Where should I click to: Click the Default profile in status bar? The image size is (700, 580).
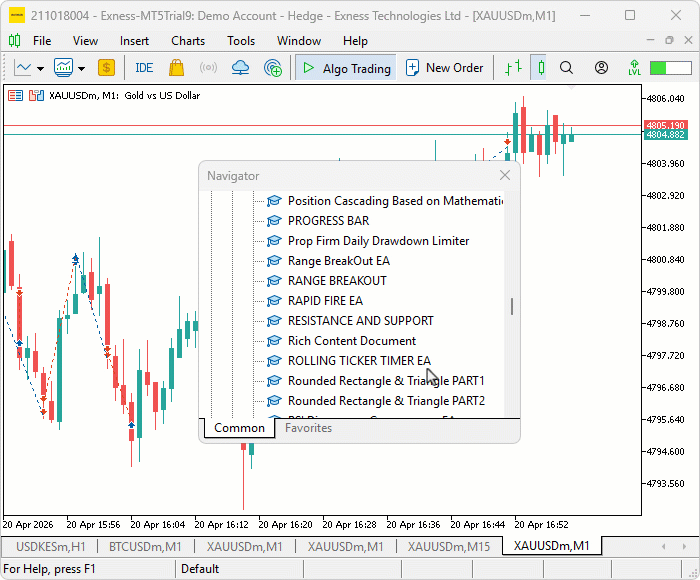tap(200, 569)
